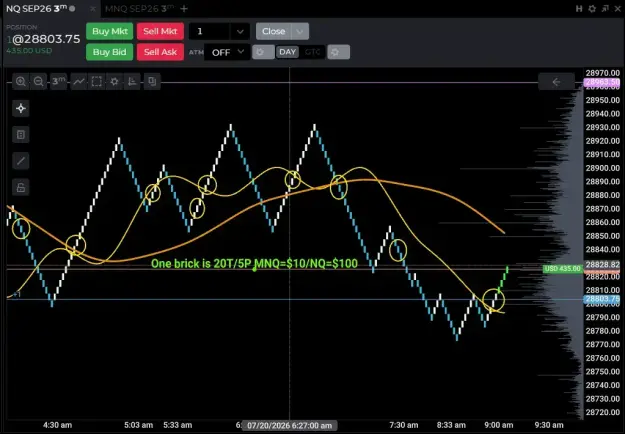The width and height of the screenshot is (625, 434).
Task: Select DAY time-in-force
Action: click(x=287, y=52)
